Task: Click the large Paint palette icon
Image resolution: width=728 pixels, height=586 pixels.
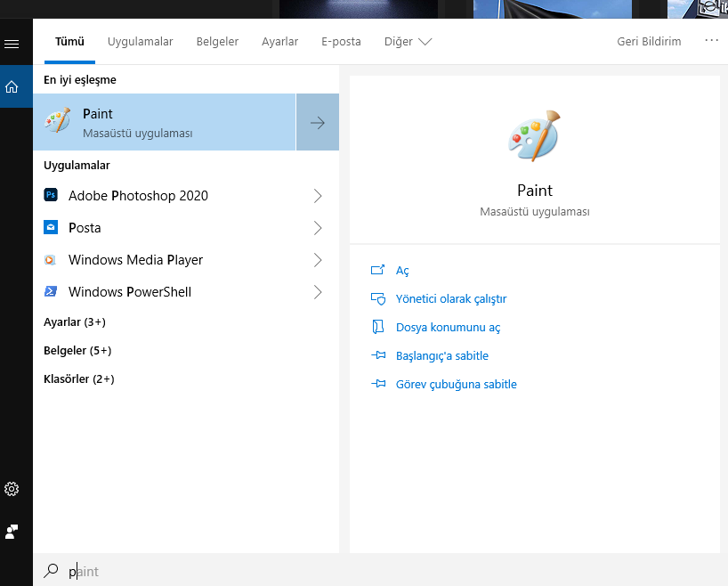Action: [534, 135]
